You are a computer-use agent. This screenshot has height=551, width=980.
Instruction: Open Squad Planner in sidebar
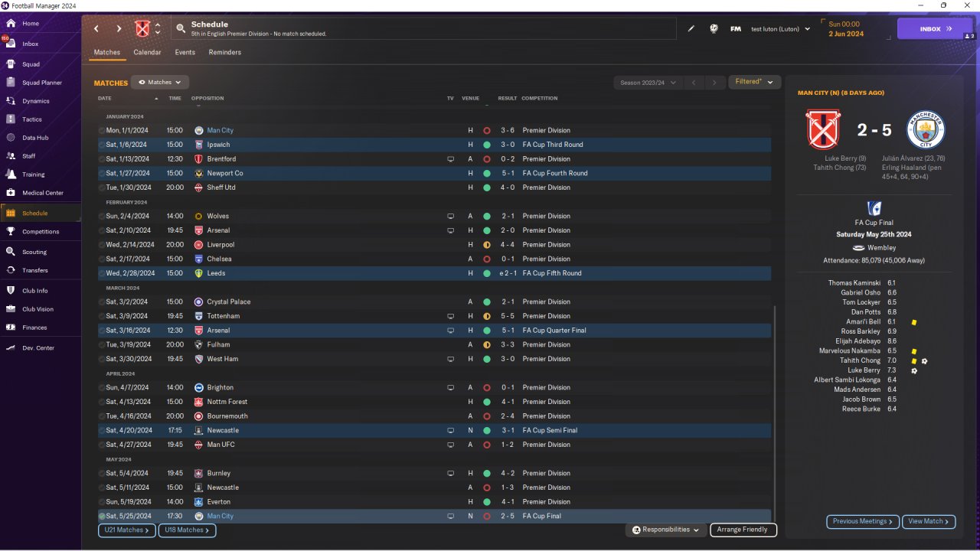(x=41, y=83)
